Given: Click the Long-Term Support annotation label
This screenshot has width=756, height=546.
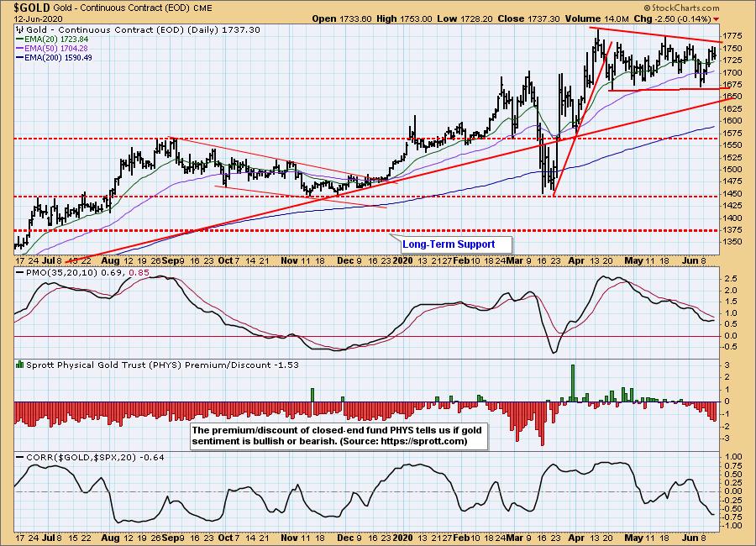Looking at the screenshot, I should [x=449, y=244].
